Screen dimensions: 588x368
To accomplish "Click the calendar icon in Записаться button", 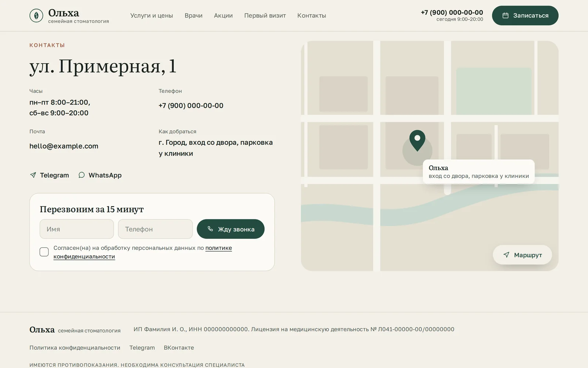I will [505, 15].
